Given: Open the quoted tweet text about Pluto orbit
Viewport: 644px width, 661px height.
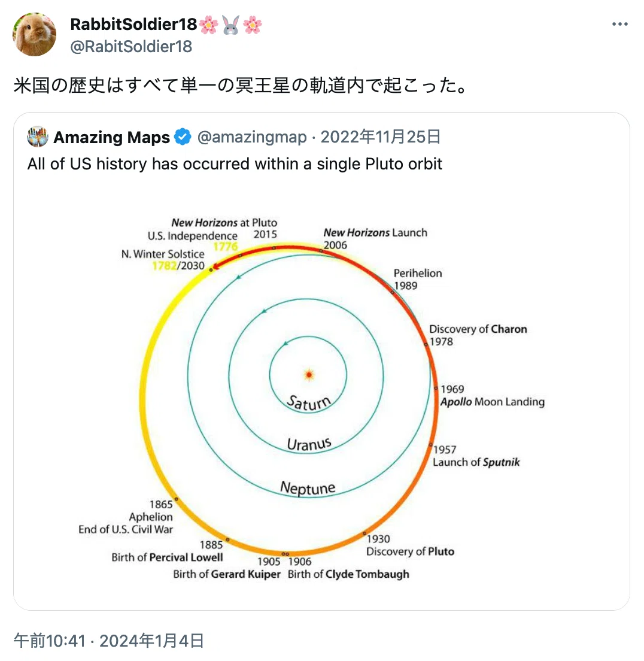Looking at the screenshot, I should [x=235, y=163].
